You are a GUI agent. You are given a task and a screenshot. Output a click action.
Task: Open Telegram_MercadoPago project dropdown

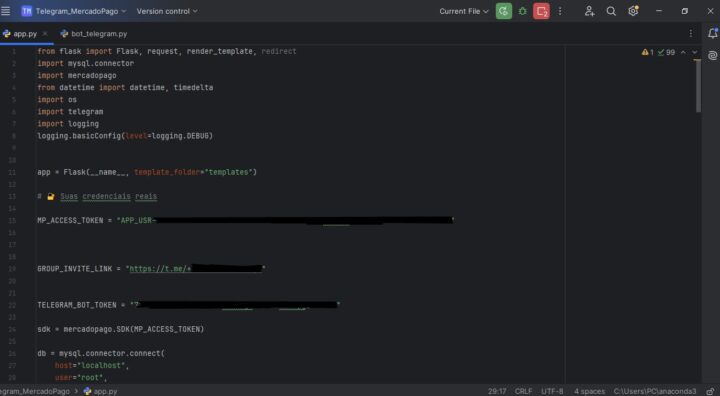click(73, 11)
